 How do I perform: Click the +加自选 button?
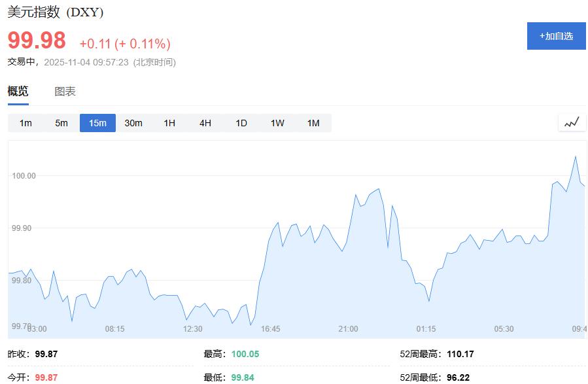click(x=556, y=36)
